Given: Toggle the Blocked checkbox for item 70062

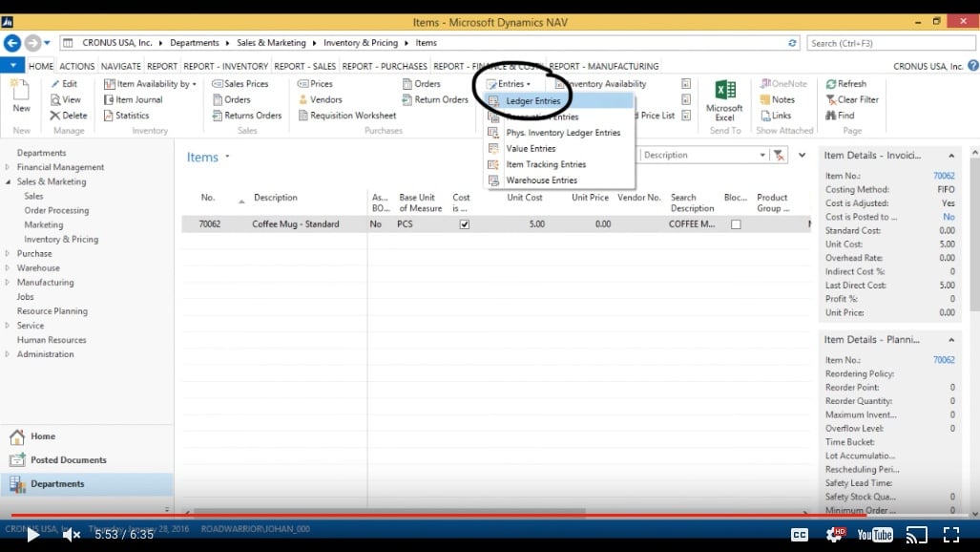Looking at the screenshot, I should click(x=736, y=224).
